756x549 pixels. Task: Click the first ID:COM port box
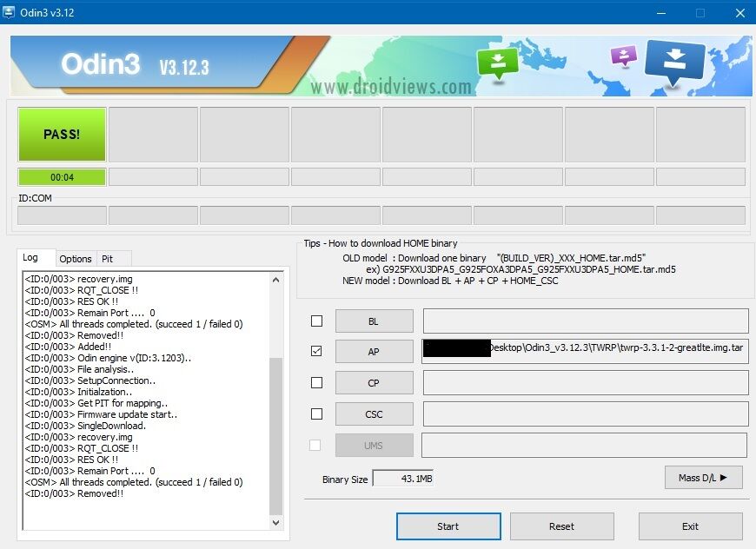tap(63, 215)
